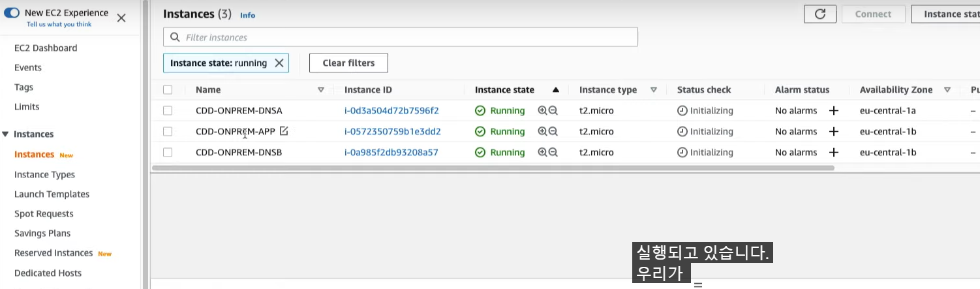The width and height of the screenshot is (980, 289).
Task: Open Tags in sidebar
Action: tap(23, 87)
